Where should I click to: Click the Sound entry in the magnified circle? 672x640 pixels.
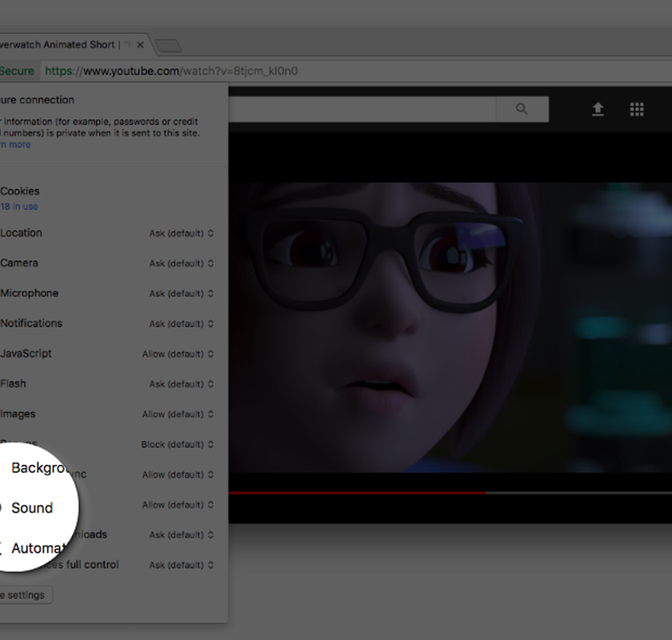point(32,508)
